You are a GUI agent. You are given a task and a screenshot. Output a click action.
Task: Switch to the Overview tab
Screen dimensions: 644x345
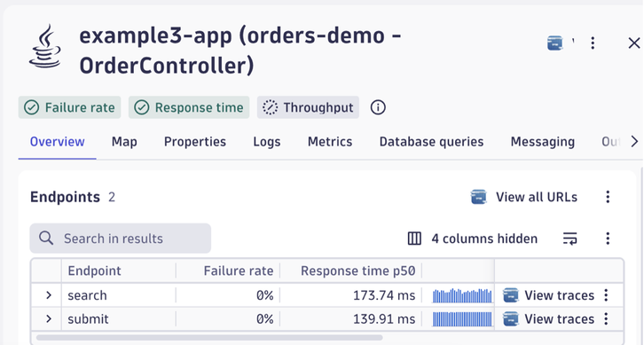pyautogui.click(x=57, y=142)
